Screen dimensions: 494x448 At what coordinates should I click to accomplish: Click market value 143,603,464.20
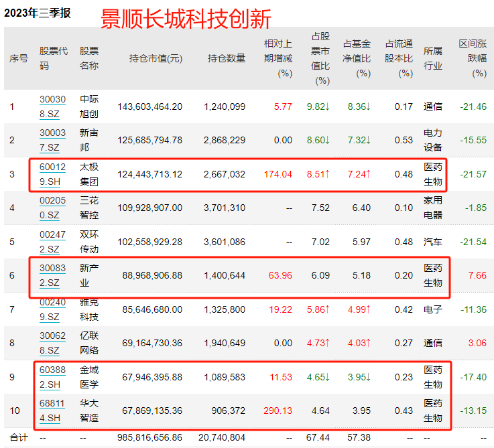click(150, 106)
